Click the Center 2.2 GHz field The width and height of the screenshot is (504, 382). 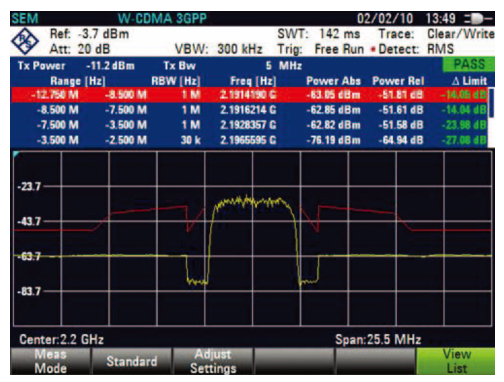coord(62,339)
